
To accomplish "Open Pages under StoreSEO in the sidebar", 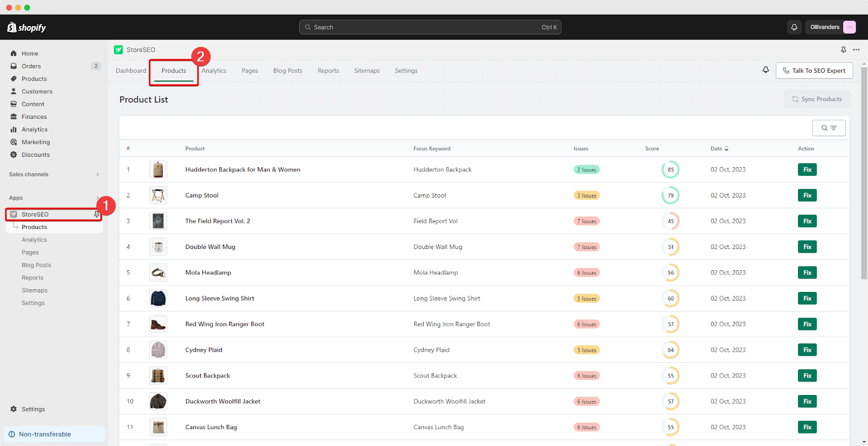I will pyautogui.click(x=30, y=252).
